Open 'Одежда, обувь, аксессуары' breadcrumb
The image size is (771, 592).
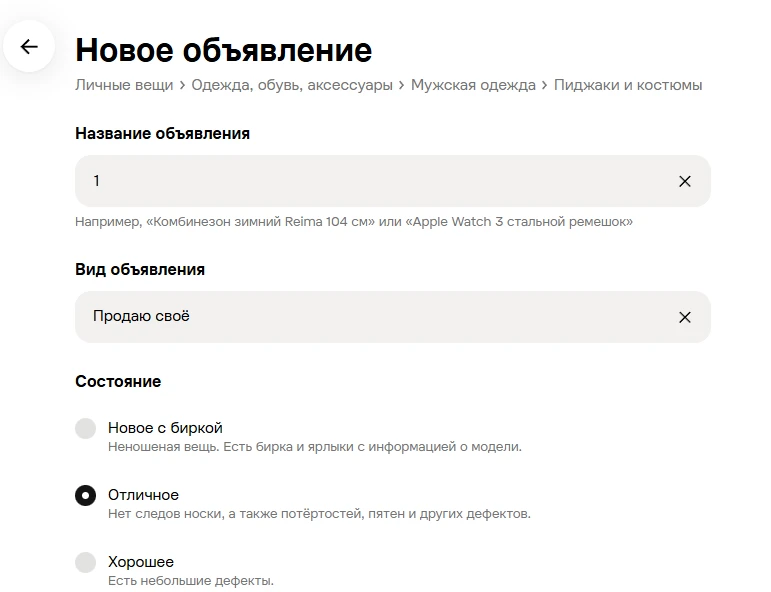[292, 85]
